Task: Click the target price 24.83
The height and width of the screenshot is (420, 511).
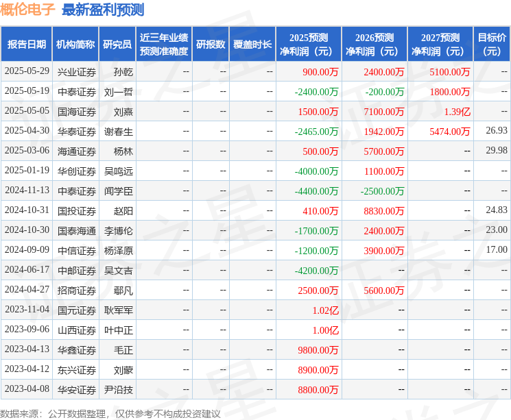Action: [497, 210]
